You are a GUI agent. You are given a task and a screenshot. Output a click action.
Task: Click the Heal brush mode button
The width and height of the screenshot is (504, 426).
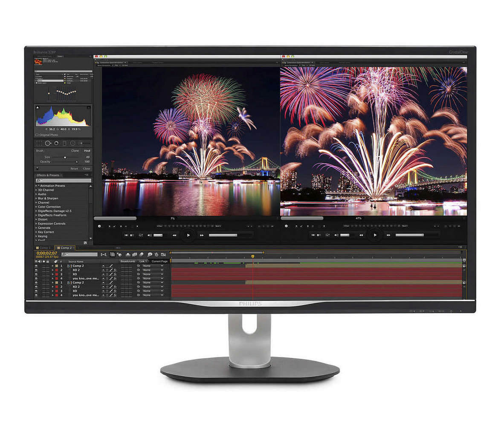click(87, 151)
